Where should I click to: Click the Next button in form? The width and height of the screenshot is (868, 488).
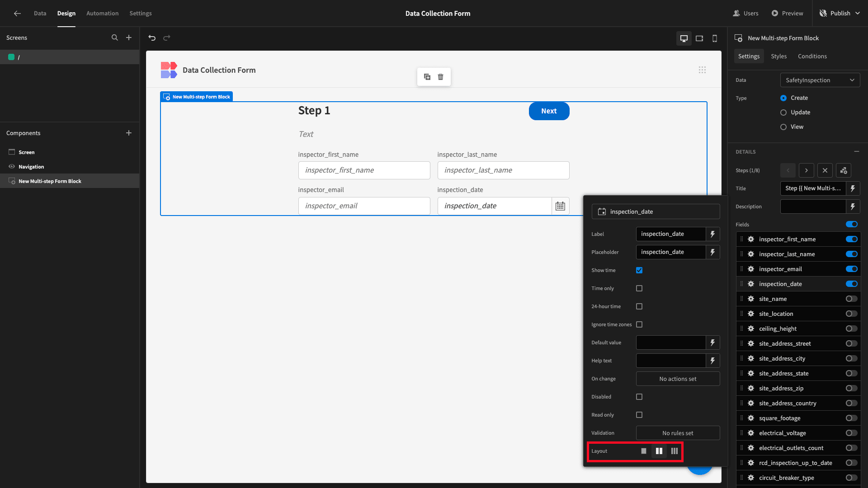point(549,111)
